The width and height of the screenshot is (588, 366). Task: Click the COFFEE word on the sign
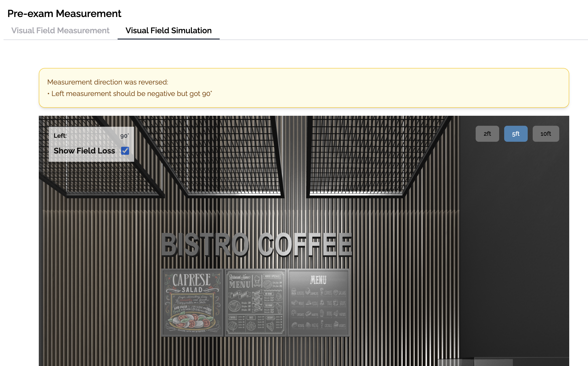[305, 245]
